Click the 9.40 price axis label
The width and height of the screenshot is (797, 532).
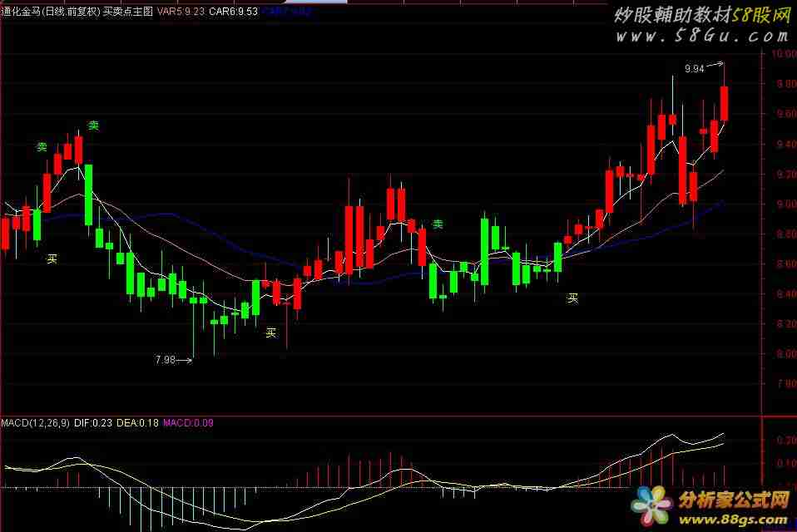[x=786, y=144]
